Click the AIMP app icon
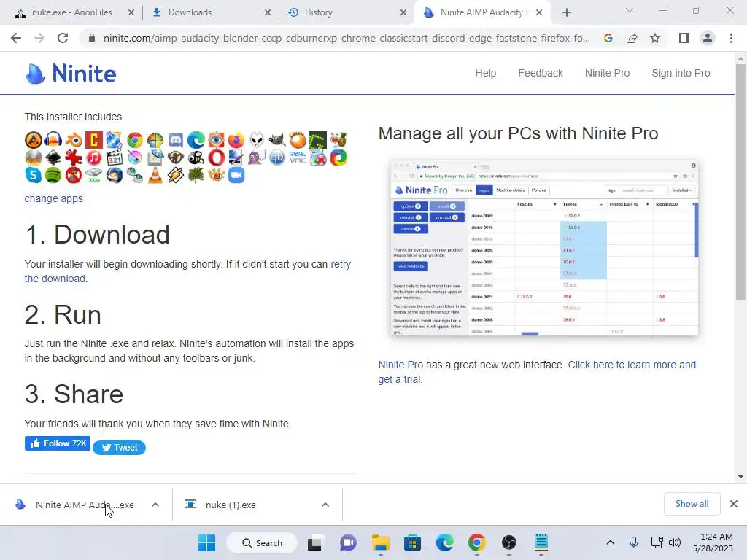This screenshot has width=747, height=560. (34, 140)
